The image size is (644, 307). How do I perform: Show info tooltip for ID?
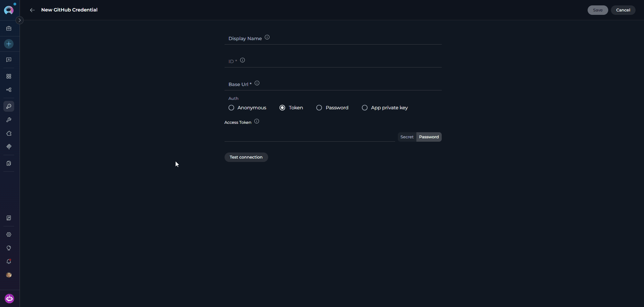[242, 60]
